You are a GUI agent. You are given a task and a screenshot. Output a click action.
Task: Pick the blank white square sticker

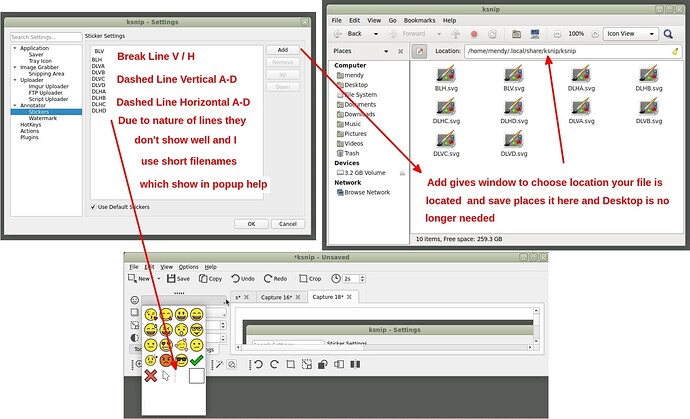(196, 376)
